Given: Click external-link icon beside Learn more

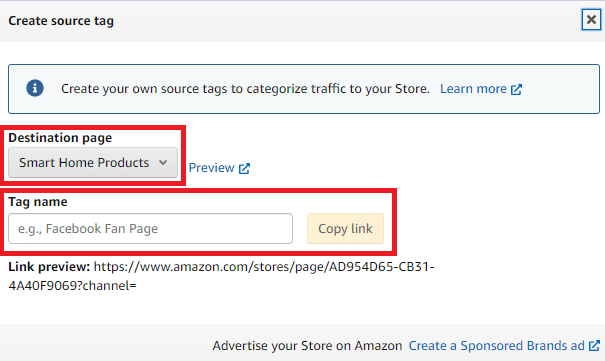Looking at the screenshot, I should [x=516, y=89].
